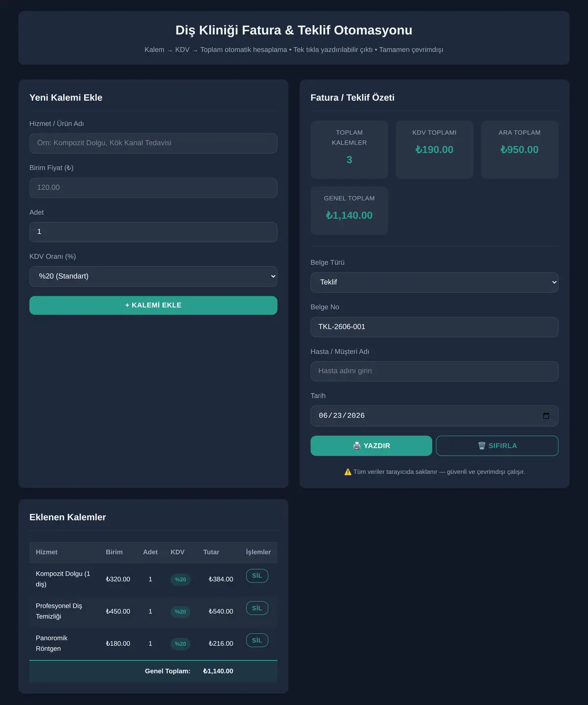Delete the Kompozit Dolgu row with SİL

point(257,576)
